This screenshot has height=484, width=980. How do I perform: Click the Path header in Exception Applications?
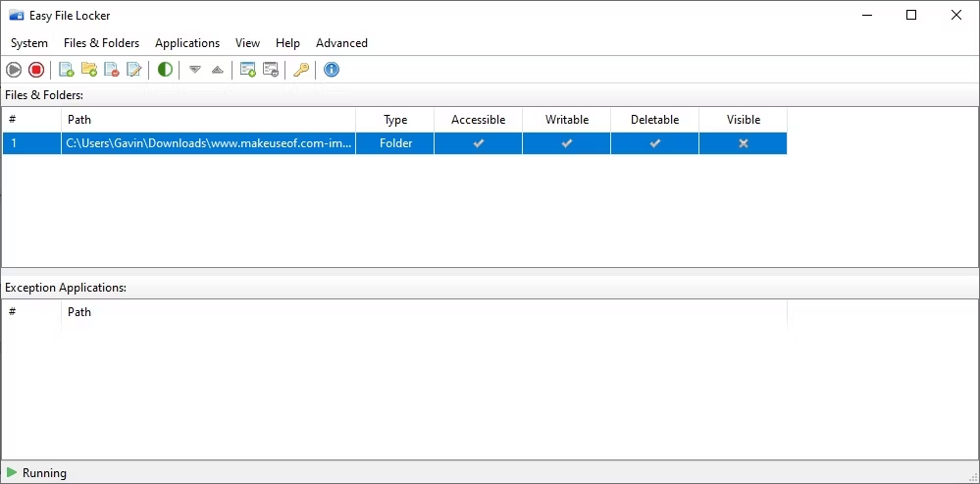click(x=424, y=312)
